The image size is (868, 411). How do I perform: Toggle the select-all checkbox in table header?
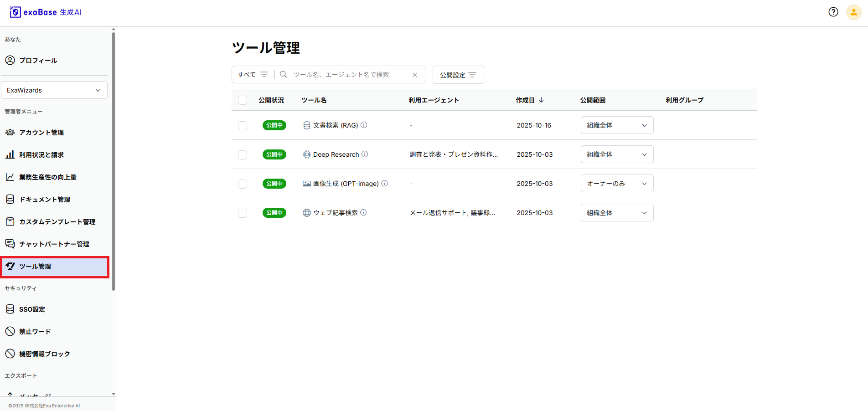pos(243,100)
